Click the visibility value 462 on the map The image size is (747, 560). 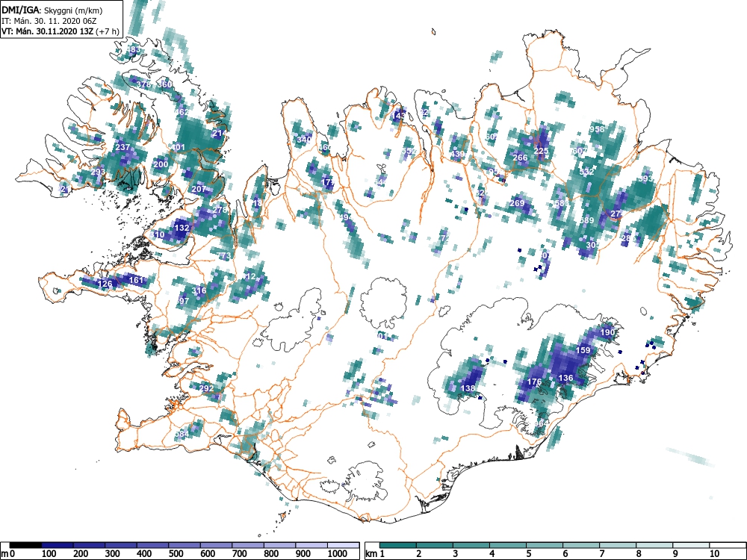tap(182, 112)
